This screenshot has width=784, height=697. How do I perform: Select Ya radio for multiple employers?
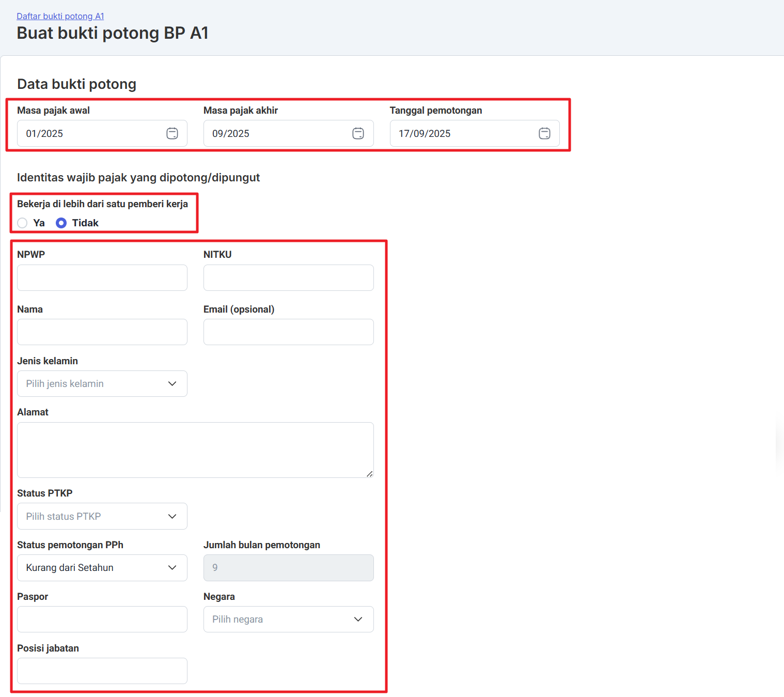pos(23,223)
